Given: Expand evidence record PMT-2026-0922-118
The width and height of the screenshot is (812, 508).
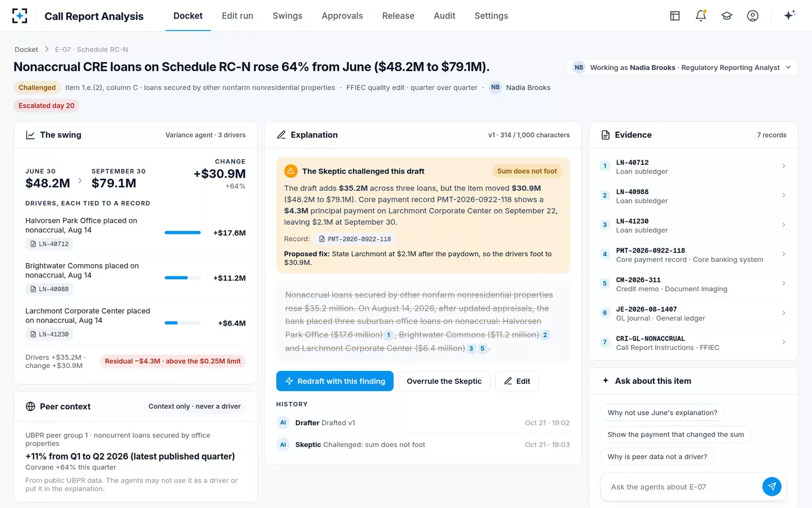Looking at the screenshot, I should 693,255.
